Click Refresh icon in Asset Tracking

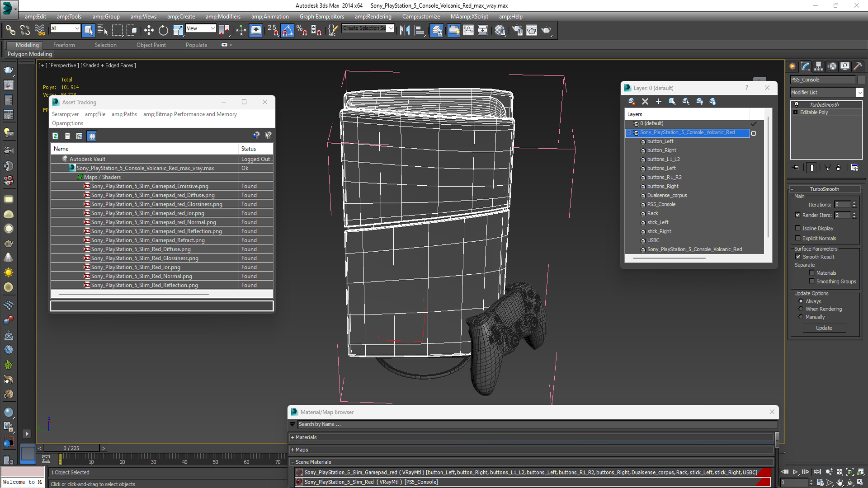tap(55, 136)
